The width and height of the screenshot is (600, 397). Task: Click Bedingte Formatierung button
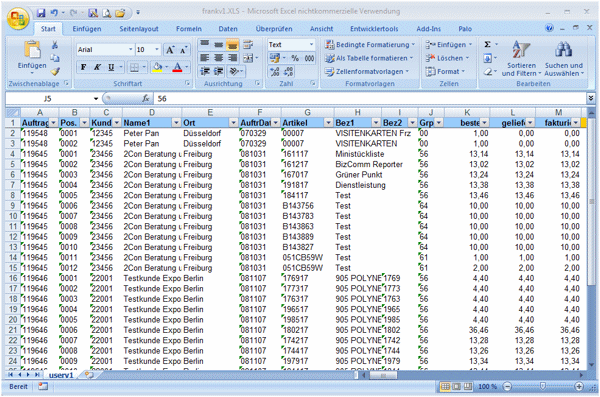pos(370,45)
